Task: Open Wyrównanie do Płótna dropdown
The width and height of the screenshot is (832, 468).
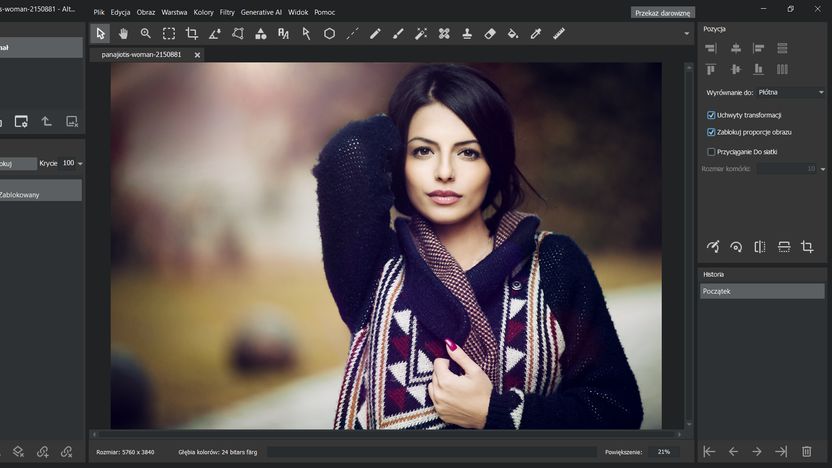Action: pyautogui.click(x=791, y=92)
